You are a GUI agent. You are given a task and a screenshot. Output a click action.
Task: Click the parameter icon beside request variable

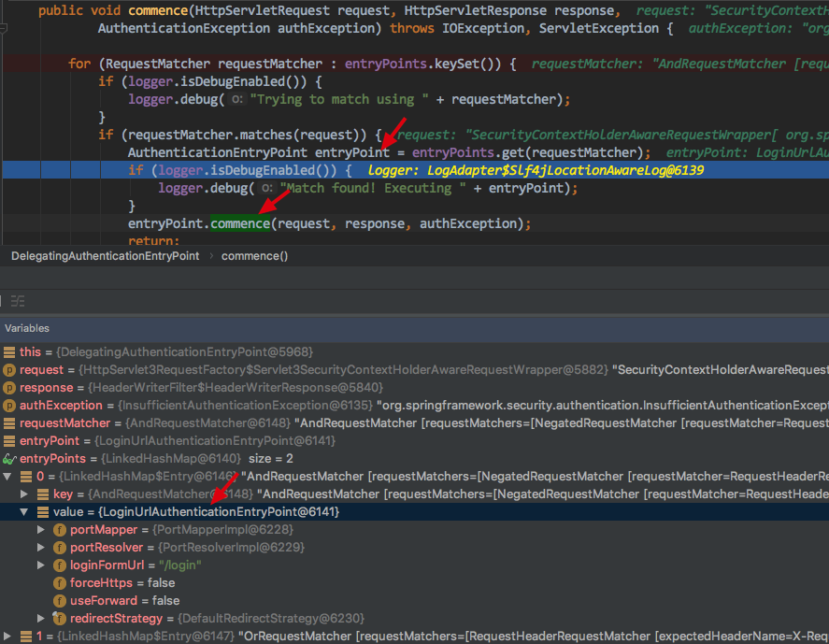8,369
